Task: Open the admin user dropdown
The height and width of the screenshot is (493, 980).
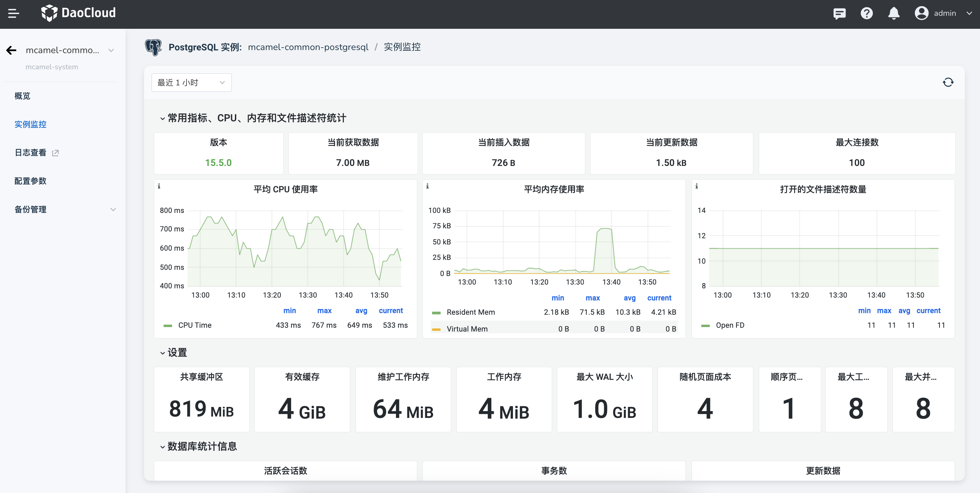Action: click(944, 14)
